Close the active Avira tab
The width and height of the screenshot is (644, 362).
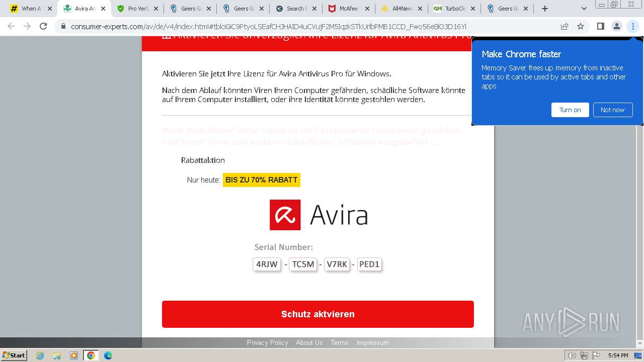click(103, 9)
